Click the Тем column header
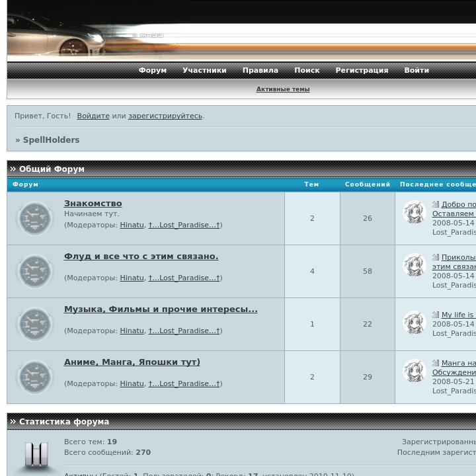The width and height of the screenshot is (476, 476). (312, 184)
